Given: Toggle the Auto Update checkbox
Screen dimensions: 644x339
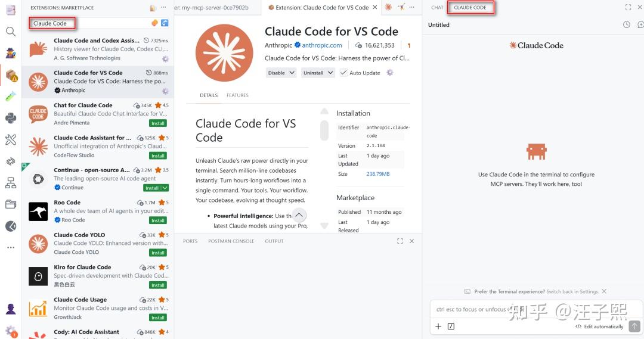Looking at the screenshot, I should point(343,73).
